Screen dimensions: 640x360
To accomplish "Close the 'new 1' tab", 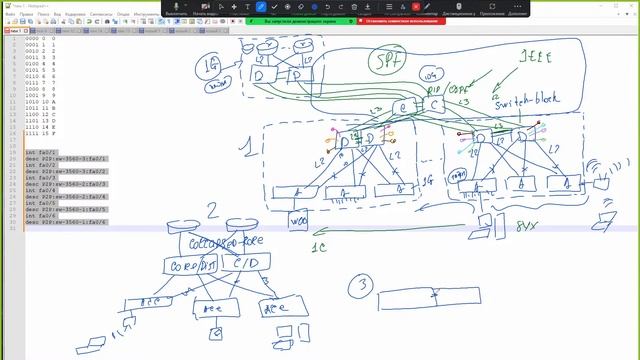I will 26,31.
